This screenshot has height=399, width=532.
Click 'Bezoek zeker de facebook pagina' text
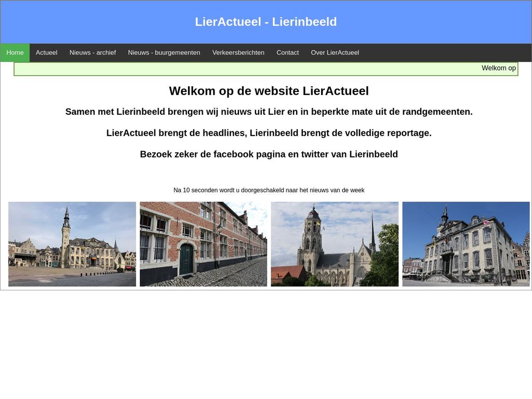point(269,154)
